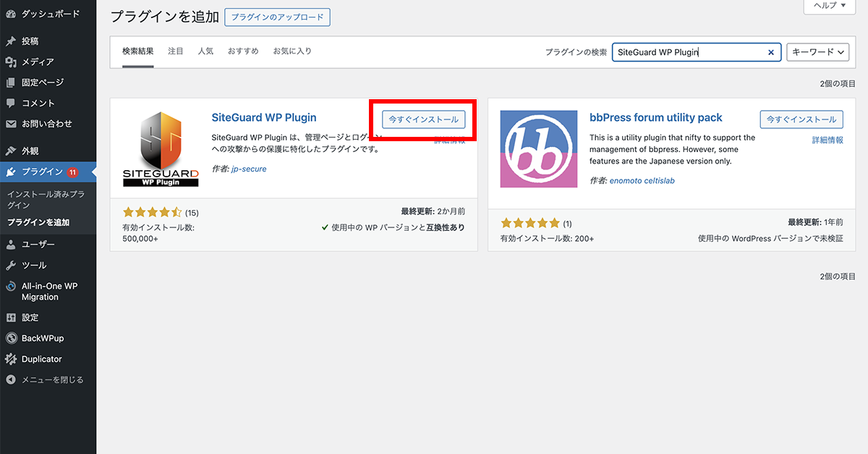Click the Users icon in sidebar
This screenshot has height=454, width=868.
(11, 245)
